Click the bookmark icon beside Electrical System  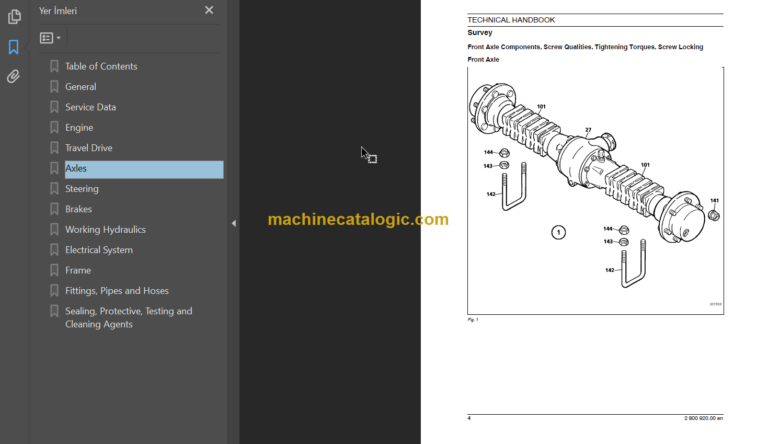54,250
